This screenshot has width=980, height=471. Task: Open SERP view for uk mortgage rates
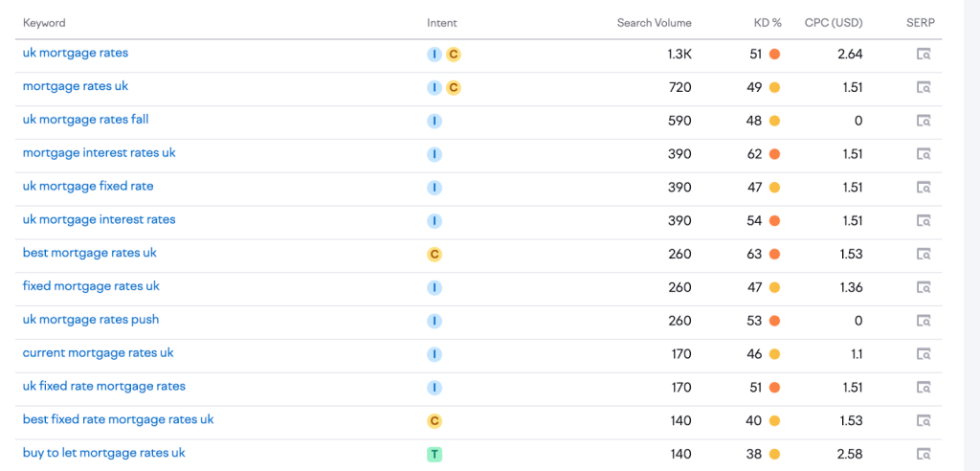coord(924,55)
